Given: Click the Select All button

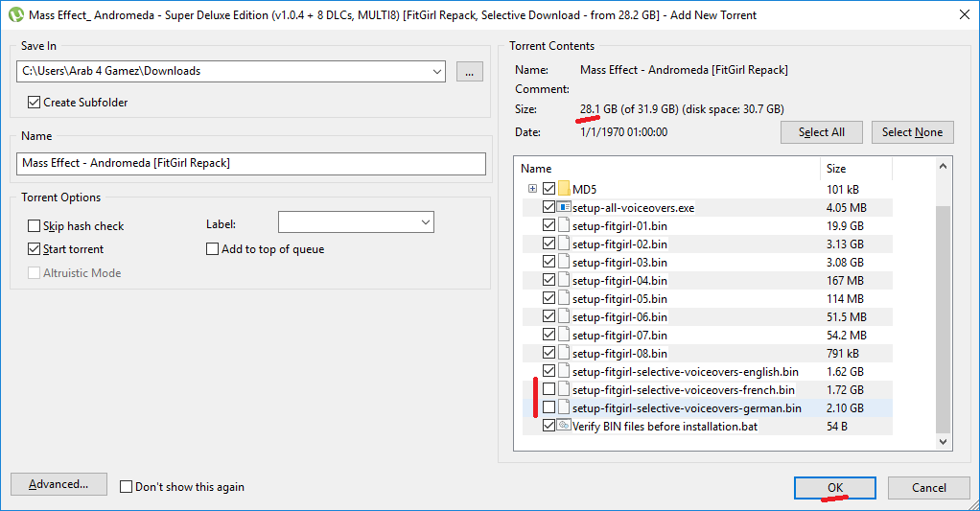Looking at the screenshot, I should 821,131.
